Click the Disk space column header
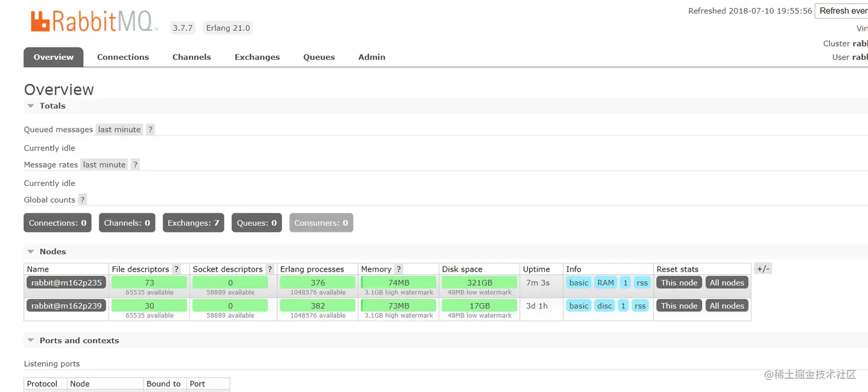The width and height of the screenshot is (868, 392). coord(462,269)
